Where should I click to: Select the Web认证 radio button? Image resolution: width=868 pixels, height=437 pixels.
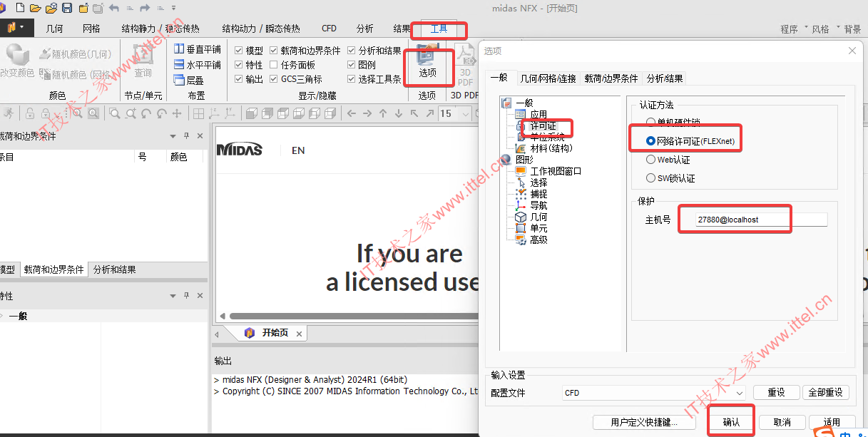pos(650,160)
